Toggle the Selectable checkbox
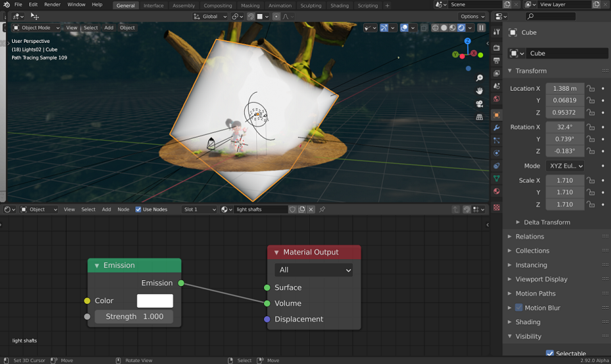 coord(550,354)
